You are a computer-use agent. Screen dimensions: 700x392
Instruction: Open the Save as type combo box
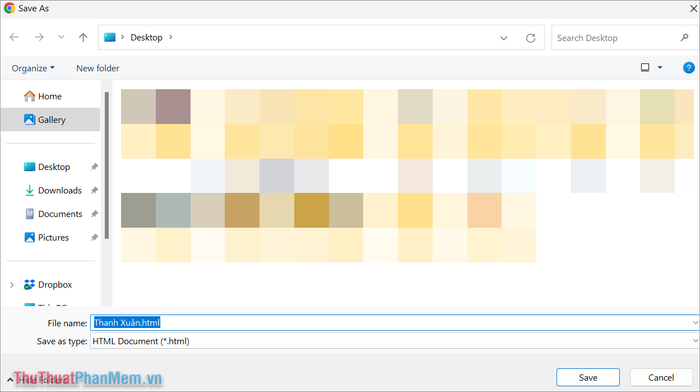395,342
